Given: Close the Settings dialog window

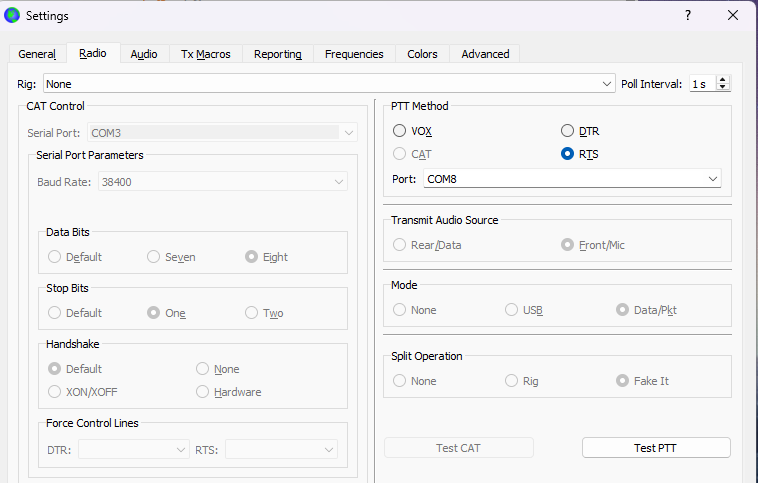Looking at the screenshot, I should point(733,15).
